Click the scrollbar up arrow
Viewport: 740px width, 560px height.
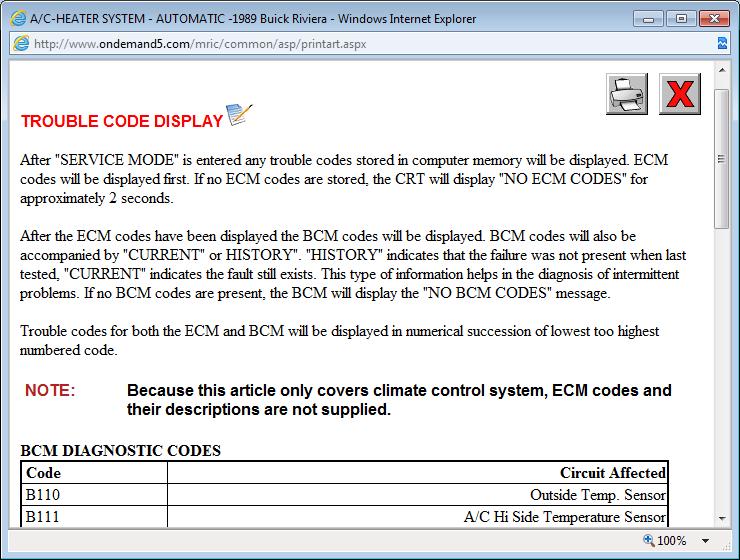tap(722, 70)
